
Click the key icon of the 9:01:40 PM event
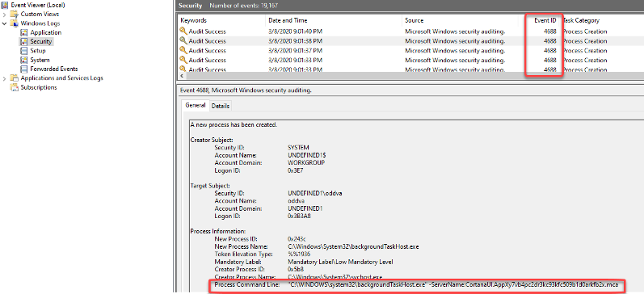click(x=183, y=31)
